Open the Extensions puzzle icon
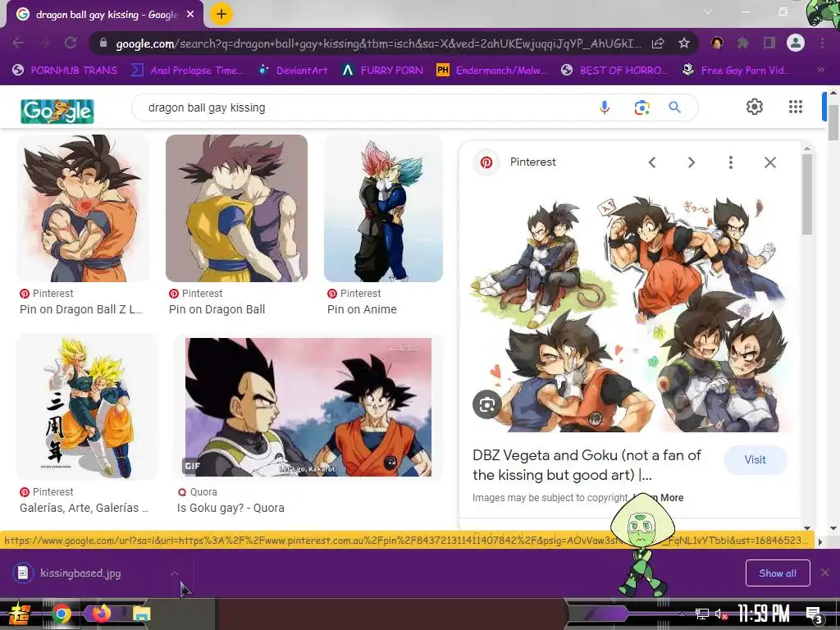This screenshot has width=840, height=630. (743, 43)
